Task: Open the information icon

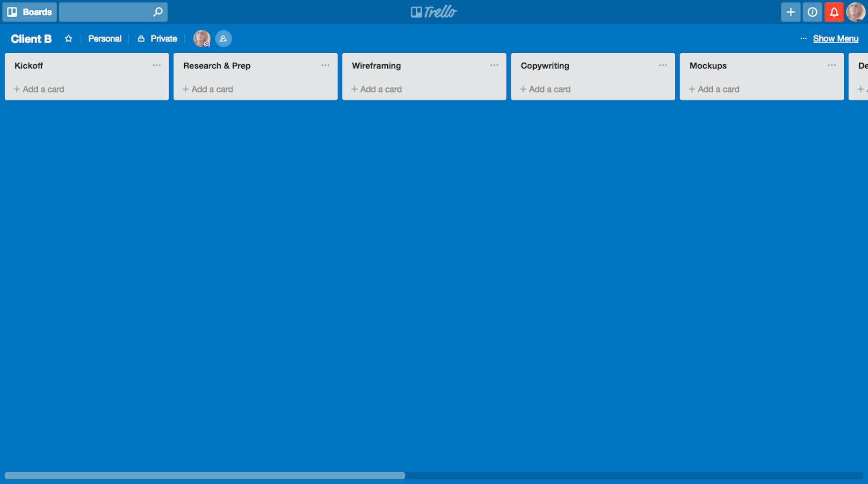Action: [812, 12]
